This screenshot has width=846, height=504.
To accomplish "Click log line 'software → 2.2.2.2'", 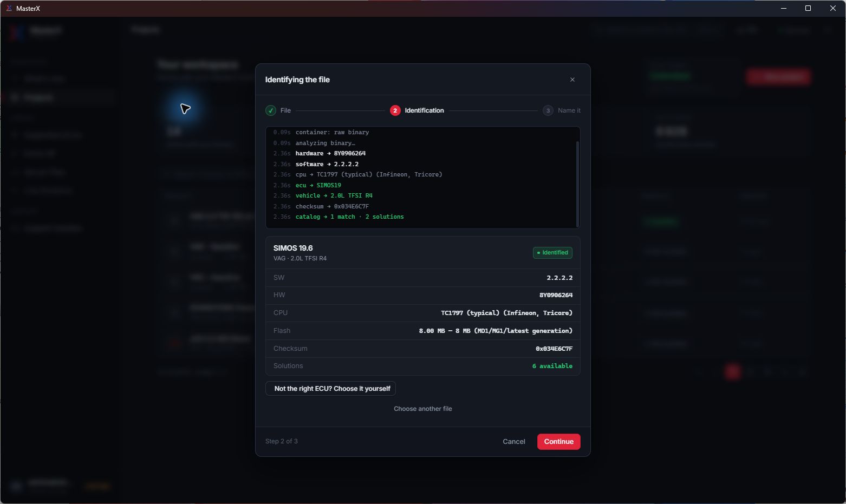I will pos(327,164).
